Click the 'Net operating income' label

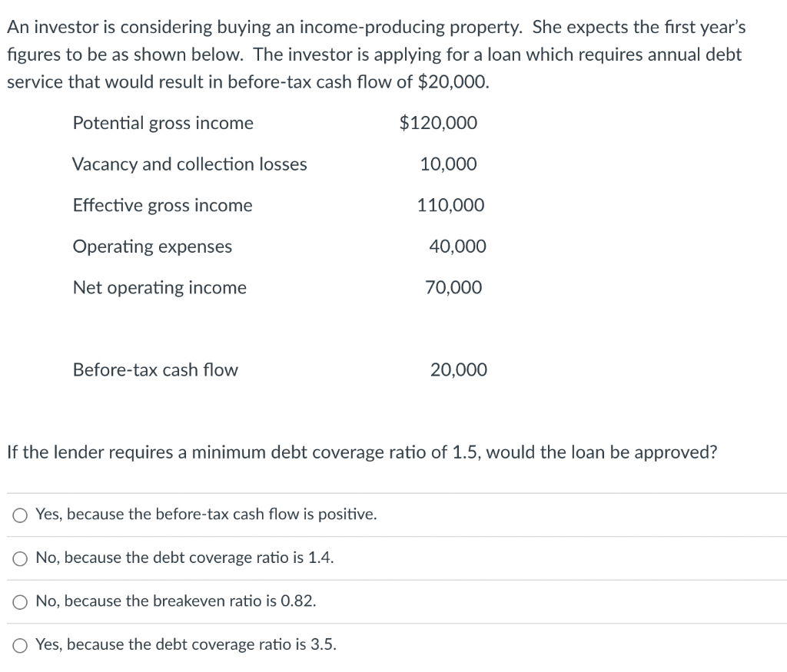click(x=160, y=288)
